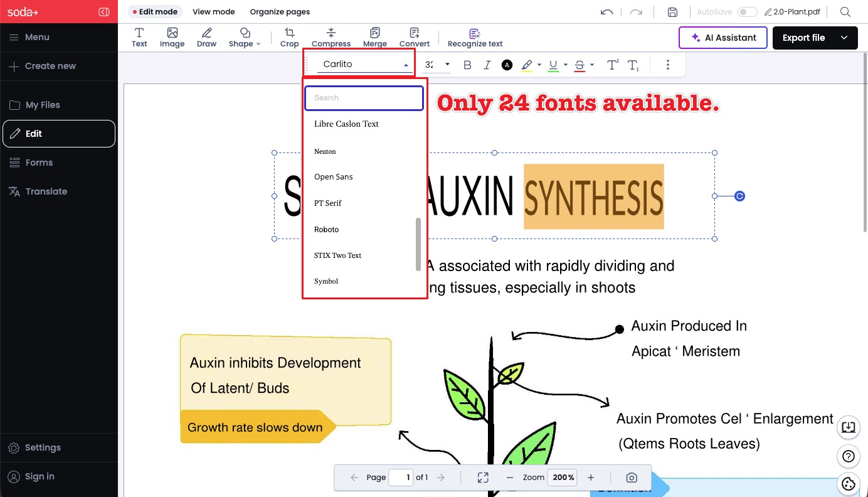Open the text color swatch

(507, 65)
